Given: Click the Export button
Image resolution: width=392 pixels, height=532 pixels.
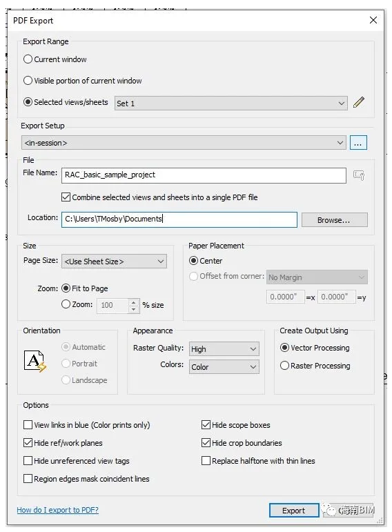Looking at the screenshot, I should pyautogui.click(x=294, y=511).
